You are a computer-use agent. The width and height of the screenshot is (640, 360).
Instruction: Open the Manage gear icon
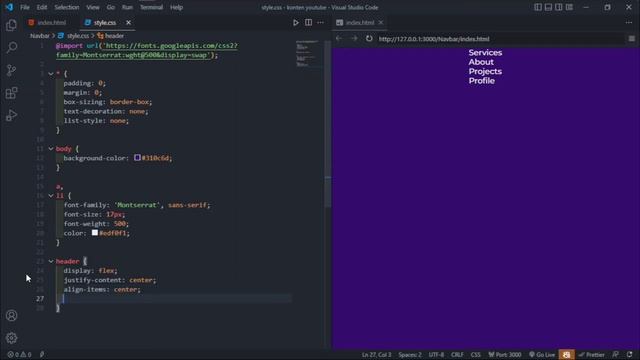tap(11, 338)
